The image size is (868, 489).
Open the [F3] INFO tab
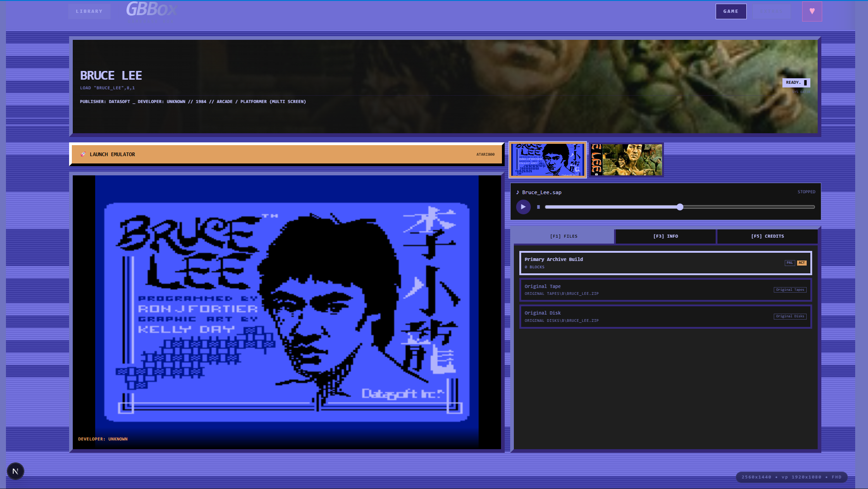point(665,236)
